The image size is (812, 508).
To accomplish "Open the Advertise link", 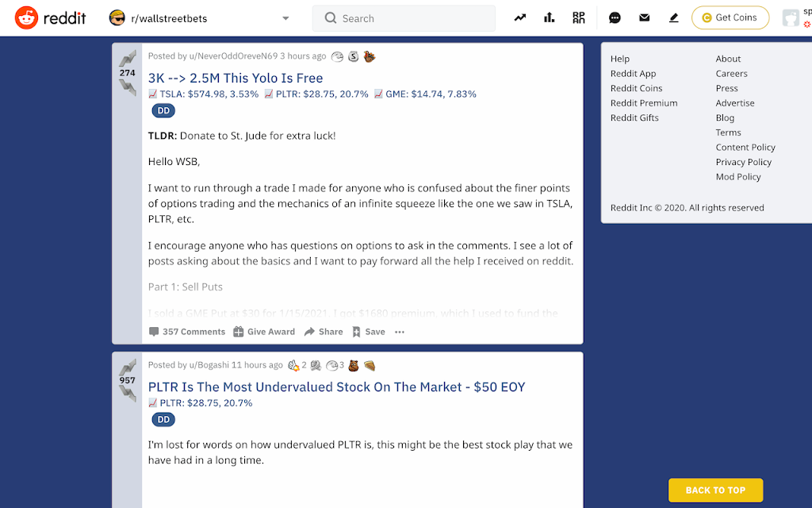I will coord(735,103).
